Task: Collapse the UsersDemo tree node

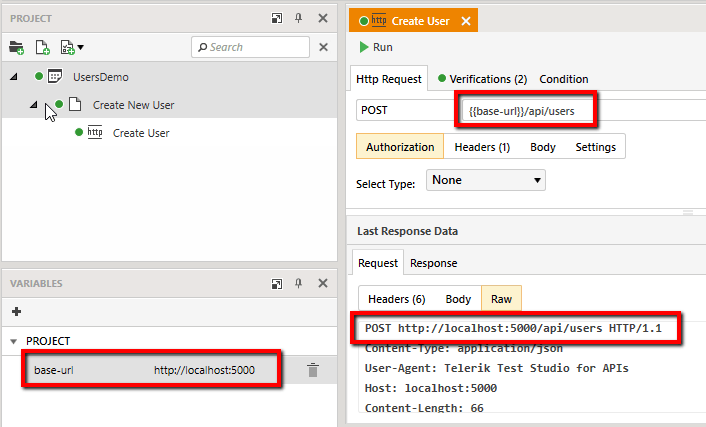Action: tap(14, 77)
